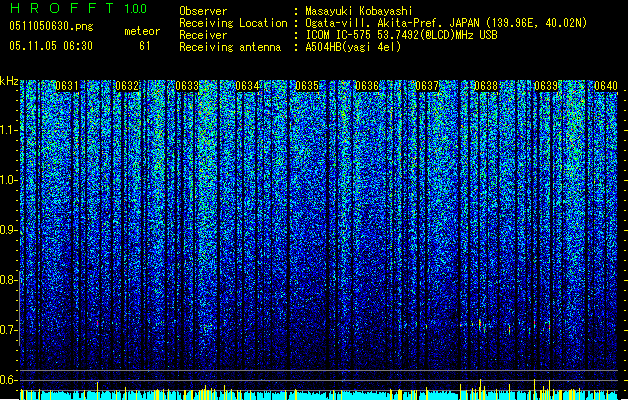
Task: Click the 0634 time marker
Action: pyautogui.click(x=248, y=86)
